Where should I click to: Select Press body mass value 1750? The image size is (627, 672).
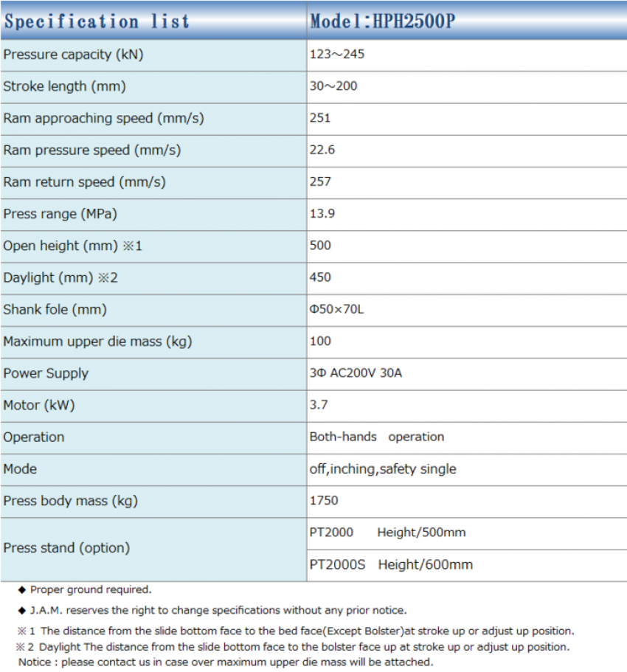(324, 501)
